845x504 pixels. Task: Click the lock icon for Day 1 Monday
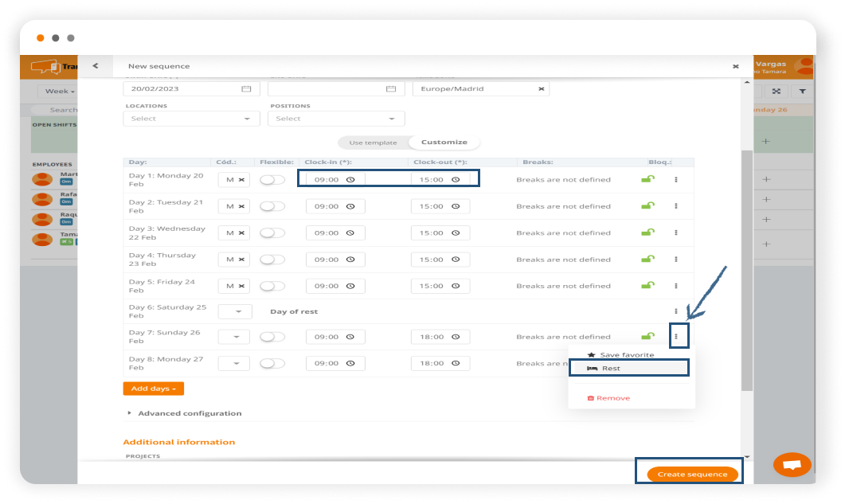pyautogui.click(x=647, y=180)
